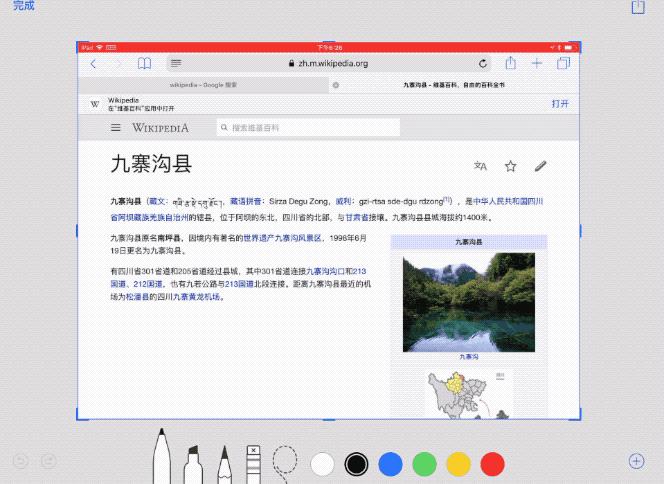Viewport: 664px width, 484px height.
Task: Close the 九寨沟县 tab
Action: pyautogui.click(x=336, y=85)
